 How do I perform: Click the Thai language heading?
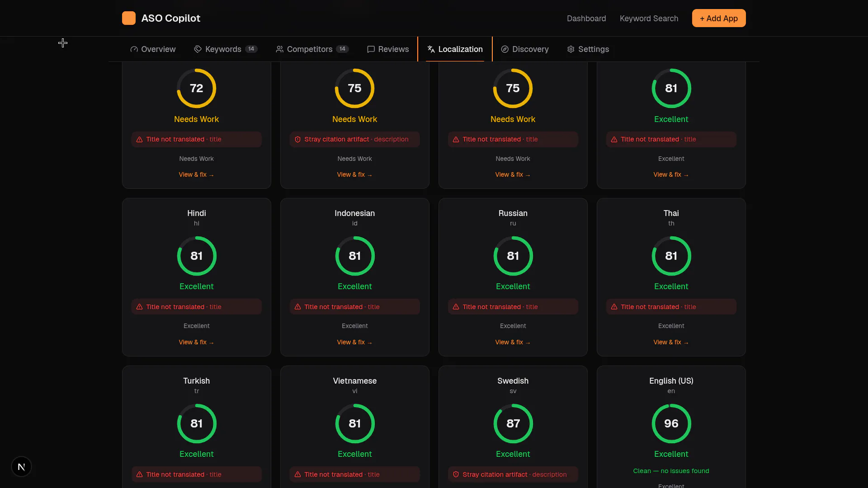671,213
